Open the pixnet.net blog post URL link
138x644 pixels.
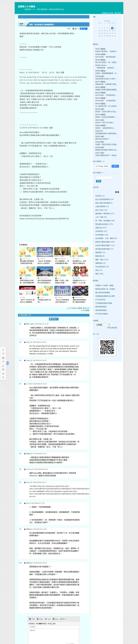[44, 219]
